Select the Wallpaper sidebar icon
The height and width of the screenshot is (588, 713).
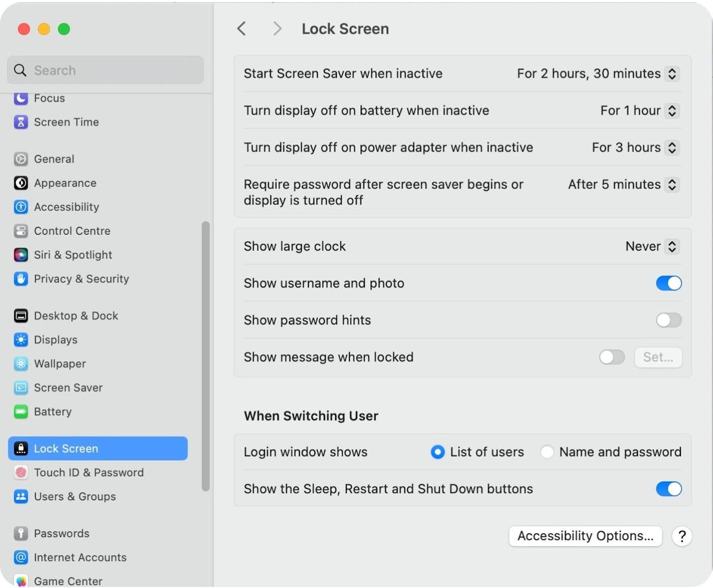pyautogui.click(x=61, y=363)
